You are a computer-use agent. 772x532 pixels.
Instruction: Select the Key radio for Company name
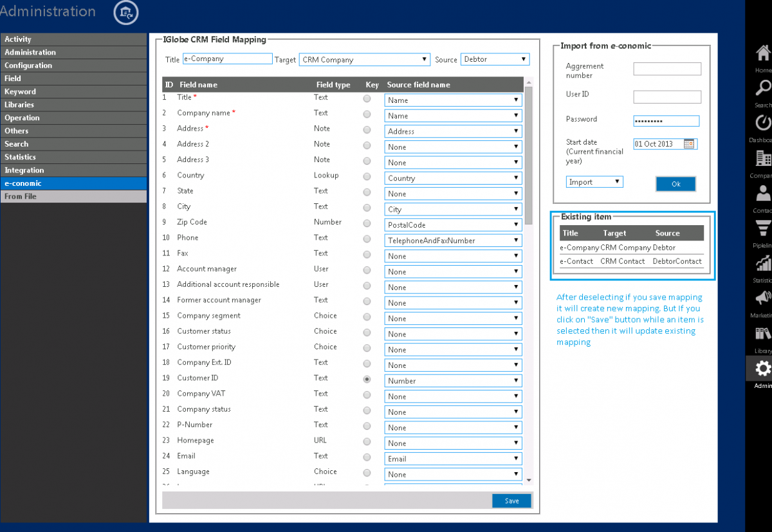pyautogui.click(x=367, y=114)
